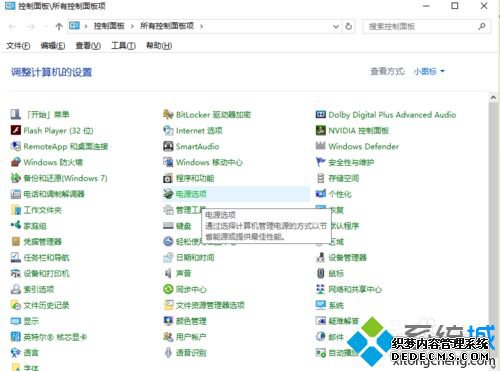Open the 任务栏和导航 link
This screenshot has height=371, width=500.
click(46, 257)
